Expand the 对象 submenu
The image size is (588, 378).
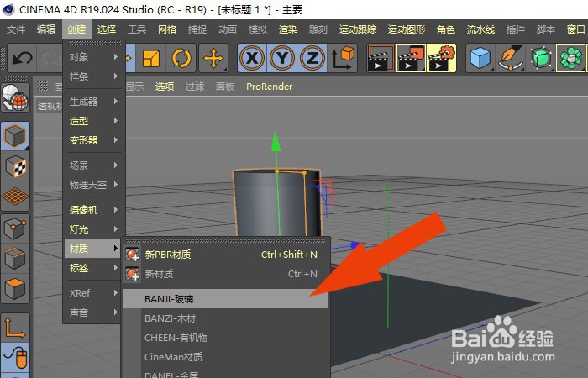point(94,57)
